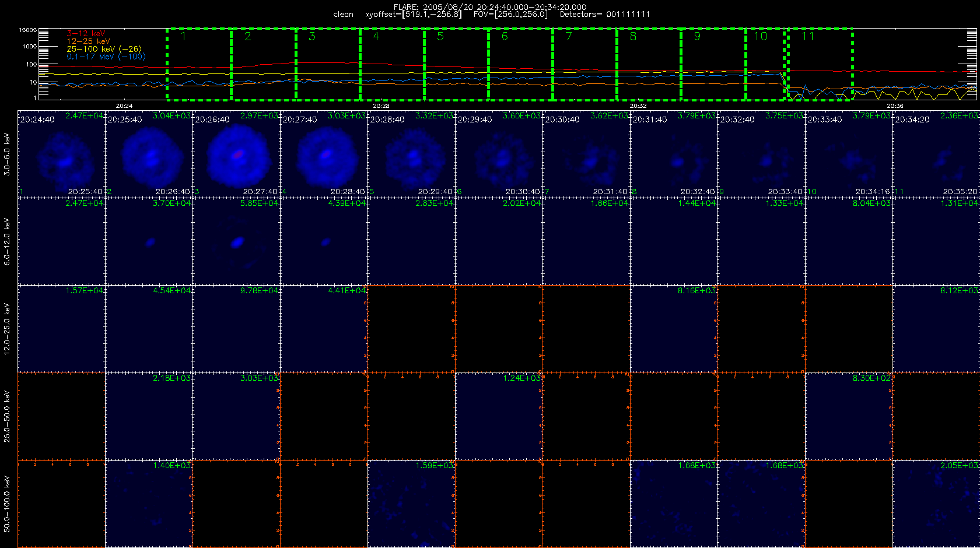
Task: Open the 6.0-12.0 keV image labeled 8.04E+03
Action: pos(849,241)
